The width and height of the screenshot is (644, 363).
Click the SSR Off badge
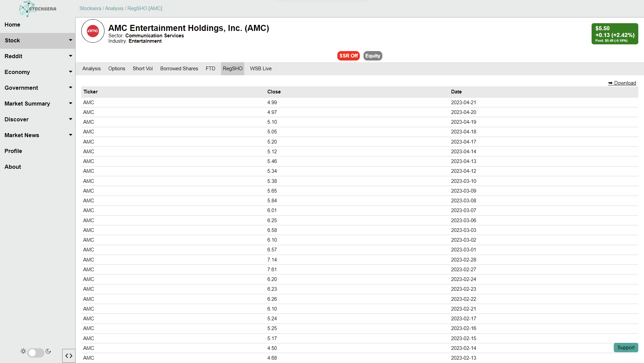(348, 56)
